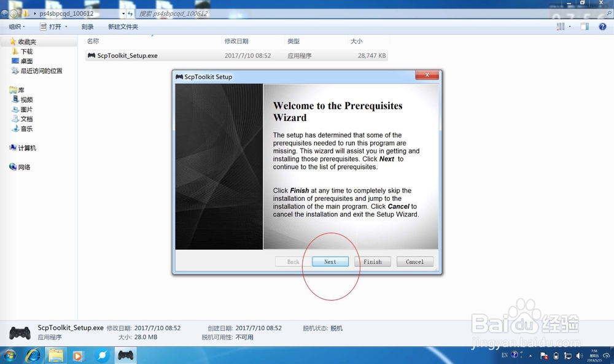Select 计算机 in navigation pane

coord(26,147)
